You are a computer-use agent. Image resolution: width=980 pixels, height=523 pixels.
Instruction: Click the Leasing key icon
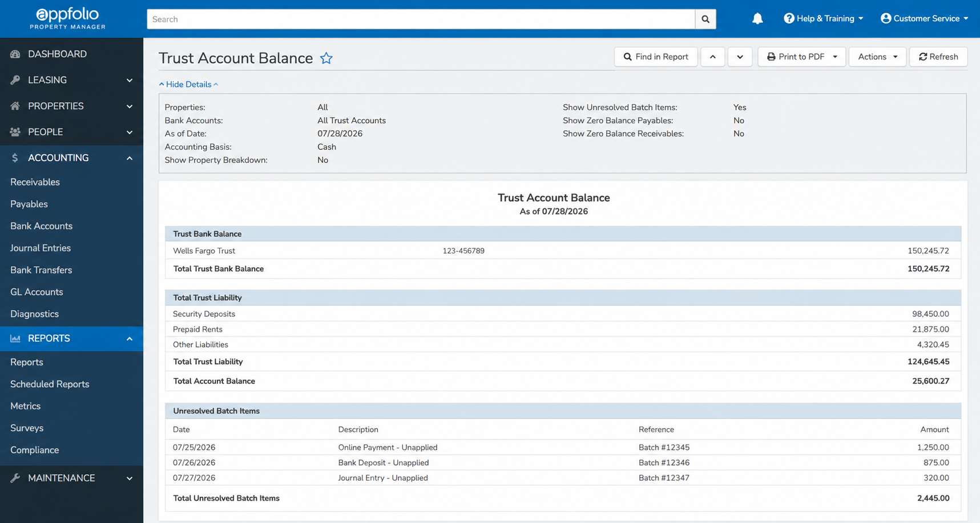15,80
